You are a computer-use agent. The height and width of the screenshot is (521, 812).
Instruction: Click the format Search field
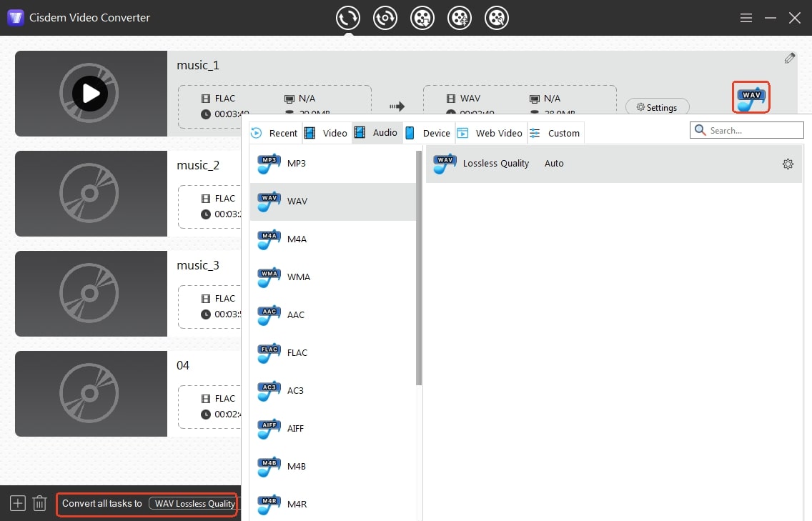[x=746, y=131]
